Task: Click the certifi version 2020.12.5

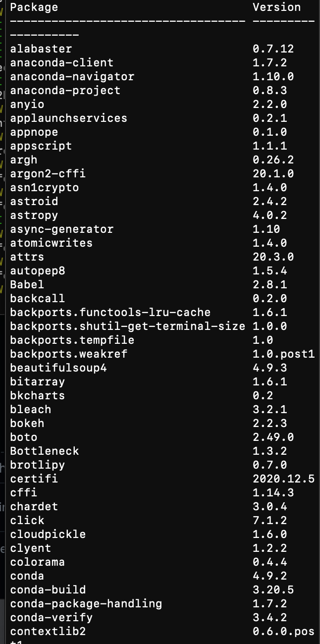Action: coord(283,479)
